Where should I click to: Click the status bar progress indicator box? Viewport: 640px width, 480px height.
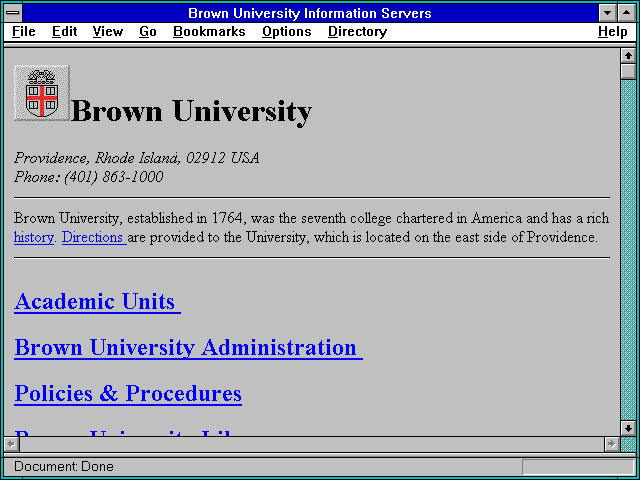tap(578, 467)
